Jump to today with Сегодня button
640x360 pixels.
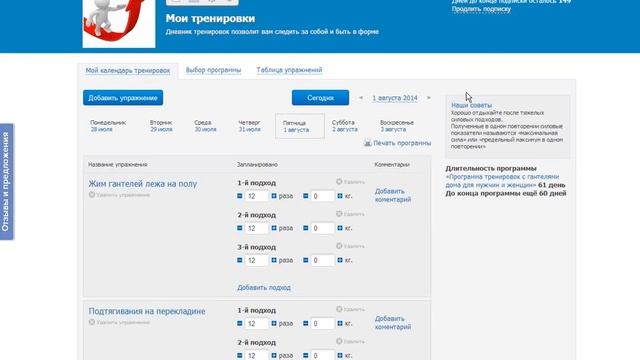coord(320,98)
